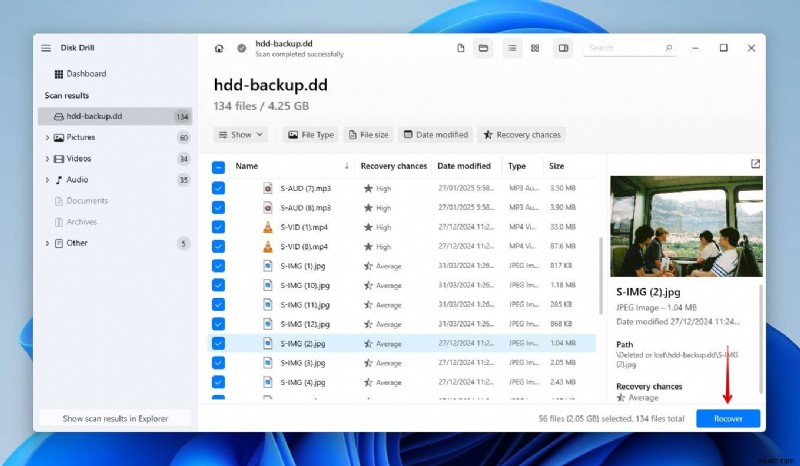Click the Recover button

coord(728,419)
